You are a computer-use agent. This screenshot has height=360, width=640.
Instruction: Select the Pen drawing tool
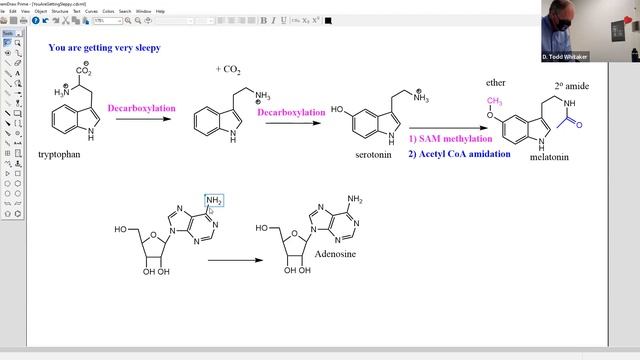18,83
